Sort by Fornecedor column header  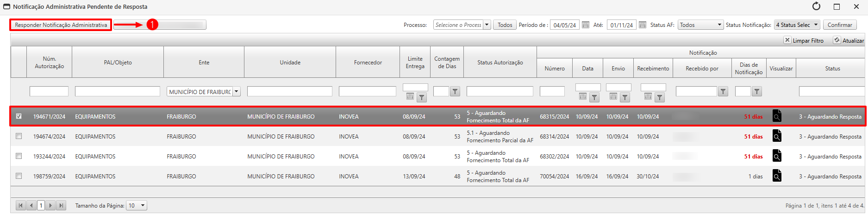point(368,63)
